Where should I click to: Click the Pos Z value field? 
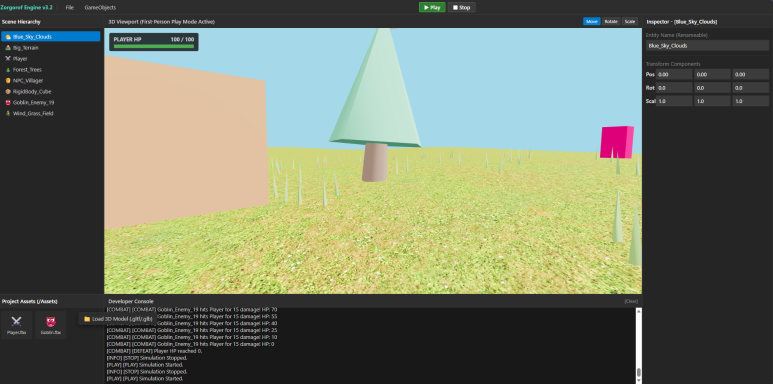click(750, 74)
